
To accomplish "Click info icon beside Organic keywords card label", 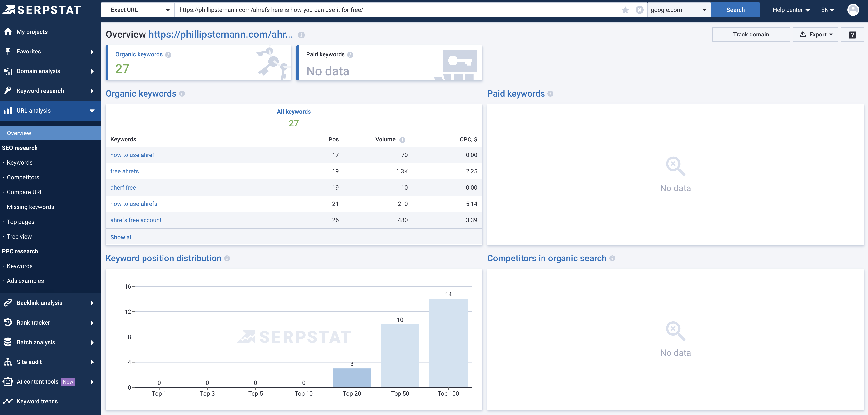I will tap(168, 55).
